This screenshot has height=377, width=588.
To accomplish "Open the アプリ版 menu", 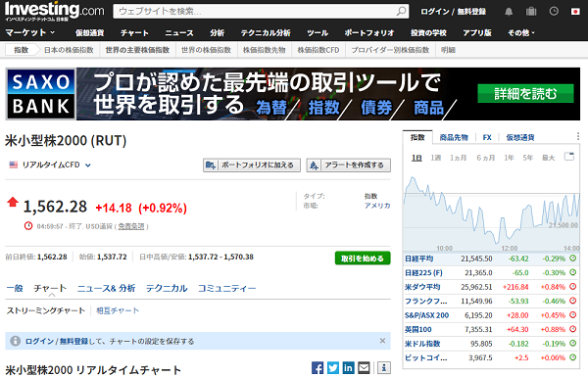I will coord(477,33).
